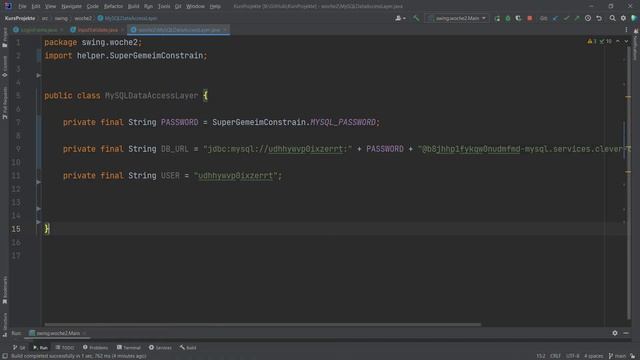Open the Build menu
This screenshot has width=640, height=360.
[x=133, y=7]
